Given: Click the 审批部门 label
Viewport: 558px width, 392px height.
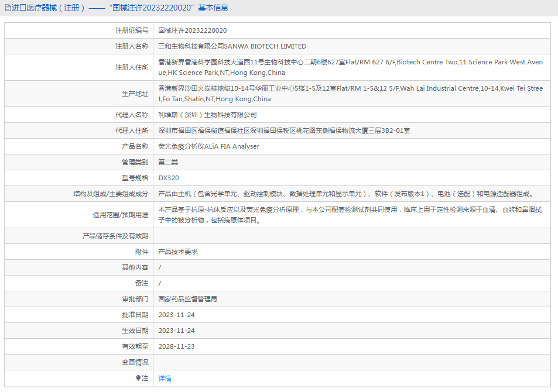Looking at the screenshot, I should click(x=135, y=299).
